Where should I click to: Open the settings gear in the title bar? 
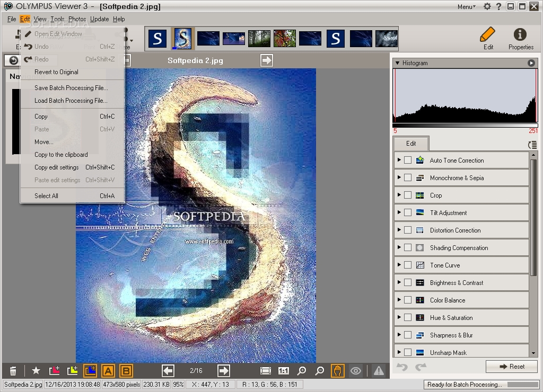coord(487,6)
